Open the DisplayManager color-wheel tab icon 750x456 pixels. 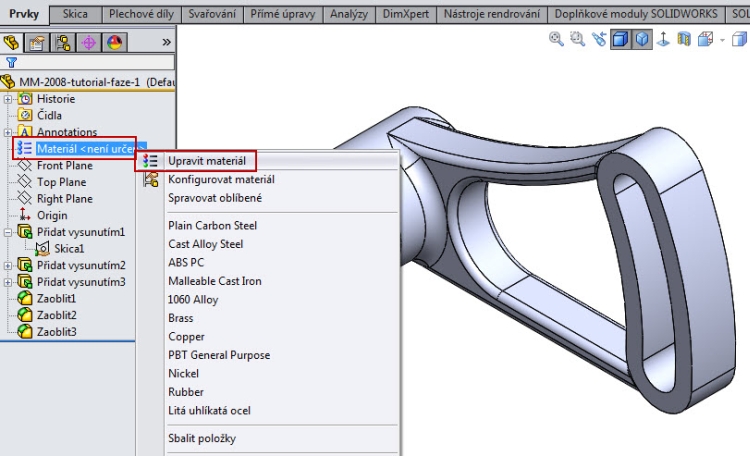click(x=114, y=43)
